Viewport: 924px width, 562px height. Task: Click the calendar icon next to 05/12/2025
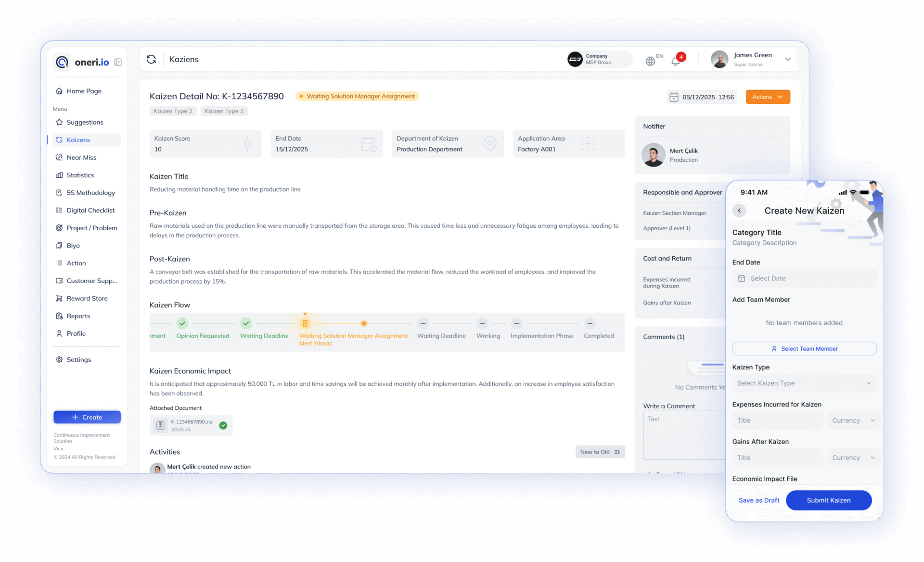pyautogui.click(x=674, y=97)
